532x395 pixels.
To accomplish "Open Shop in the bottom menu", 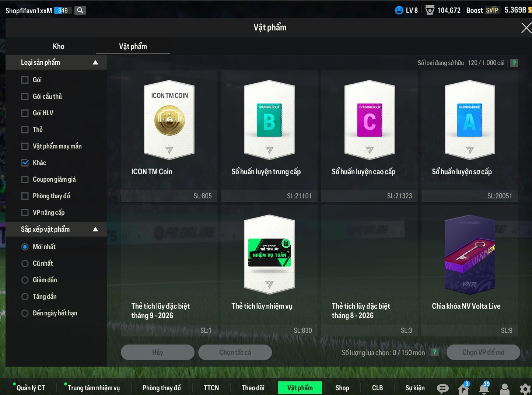I will 342,388.
